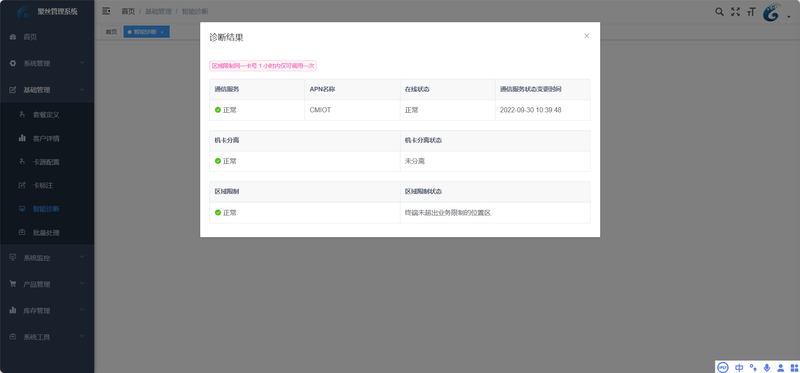The height and width of the screenshot is (373, 800).
Task: Click the 套餐定义 icon
Action: (x=22, y=114)
